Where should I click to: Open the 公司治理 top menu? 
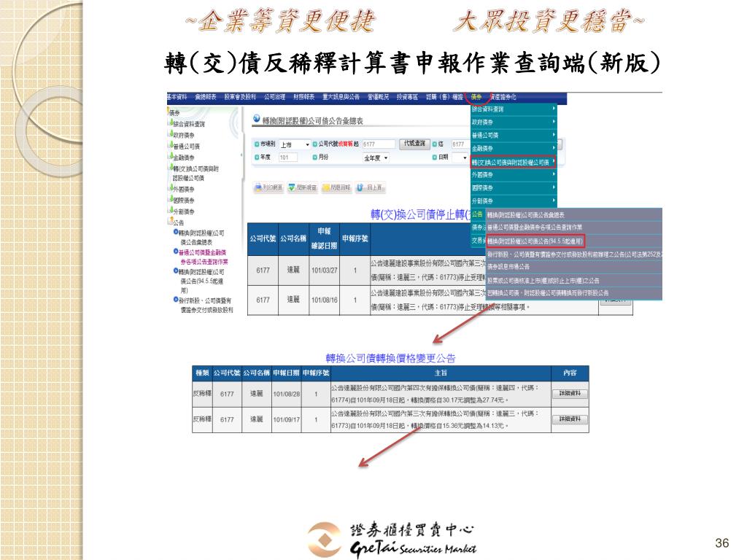[x=275, y=97]
